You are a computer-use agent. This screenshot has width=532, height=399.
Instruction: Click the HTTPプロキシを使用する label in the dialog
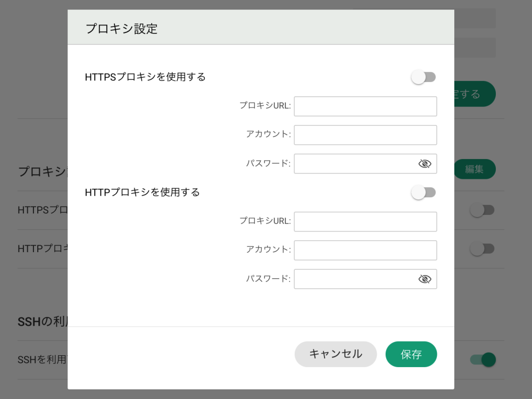142,193
